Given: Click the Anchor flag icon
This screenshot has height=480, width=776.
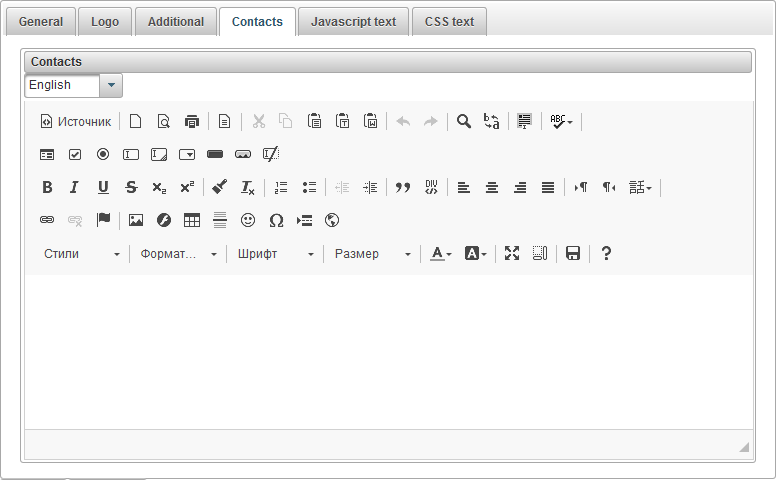Looking at the screenshot, I should (x=103, y=220).
